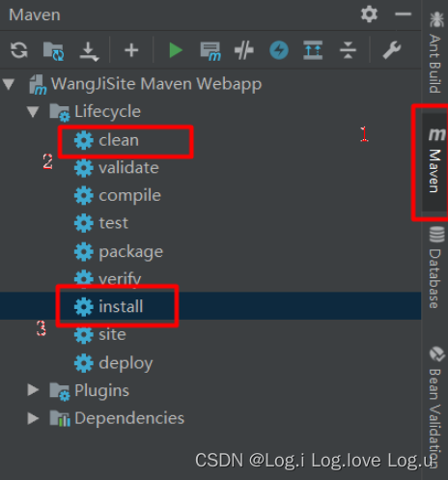Click Show Dependencies diagram icon

(313, 50)
